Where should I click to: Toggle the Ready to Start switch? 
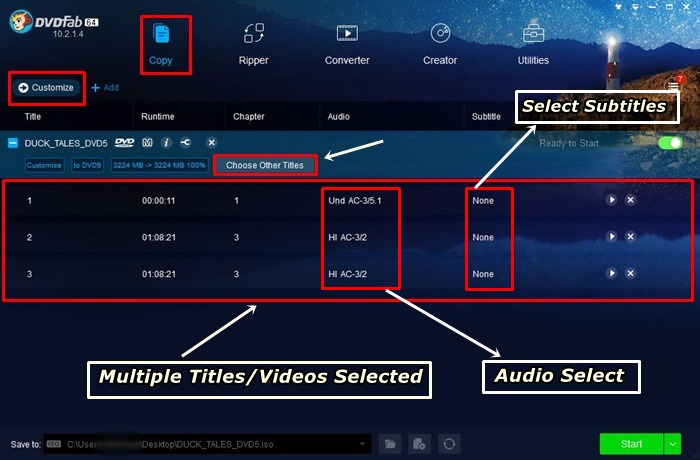670,143
